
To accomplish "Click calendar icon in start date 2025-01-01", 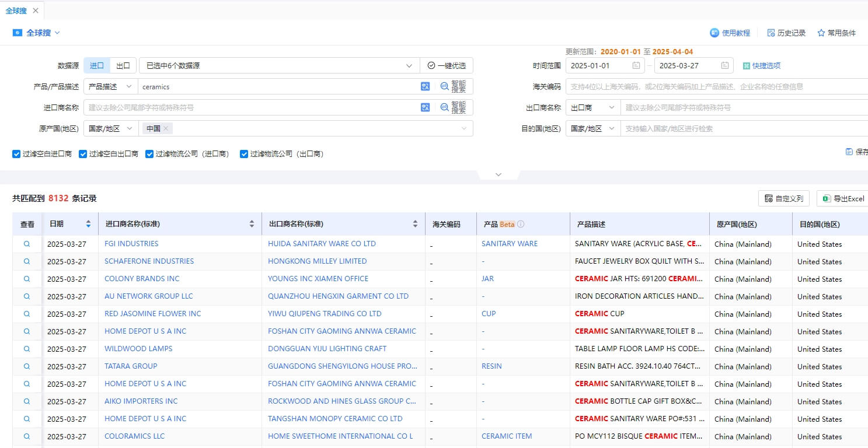I will [636, 65].
